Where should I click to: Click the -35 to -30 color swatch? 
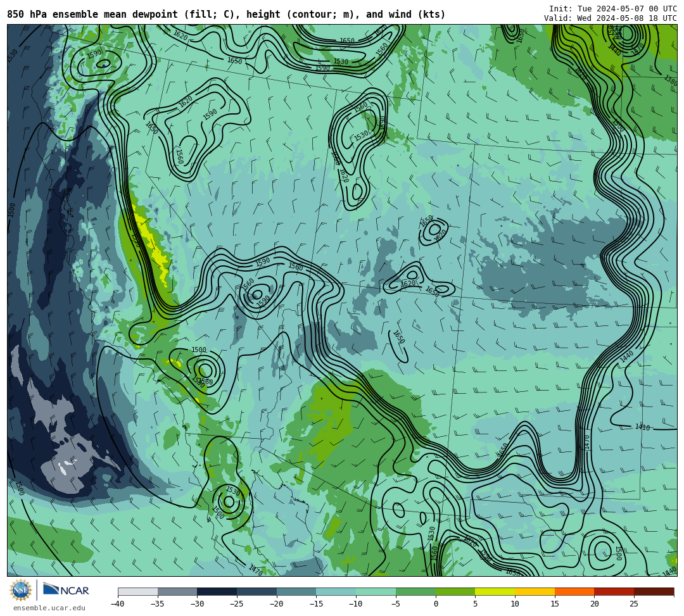pyautogui.click(x=177, y=591)
